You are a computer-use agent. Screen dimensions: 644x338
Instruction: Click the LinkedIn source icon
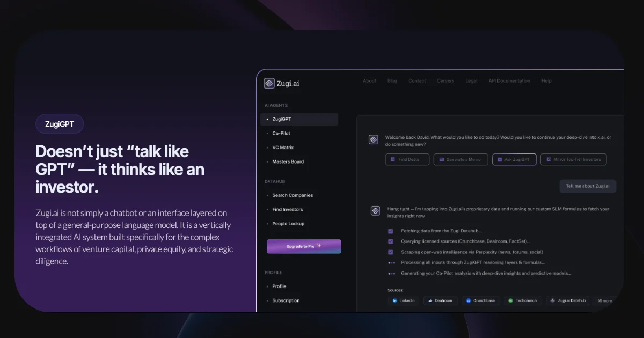coord(395,301)
